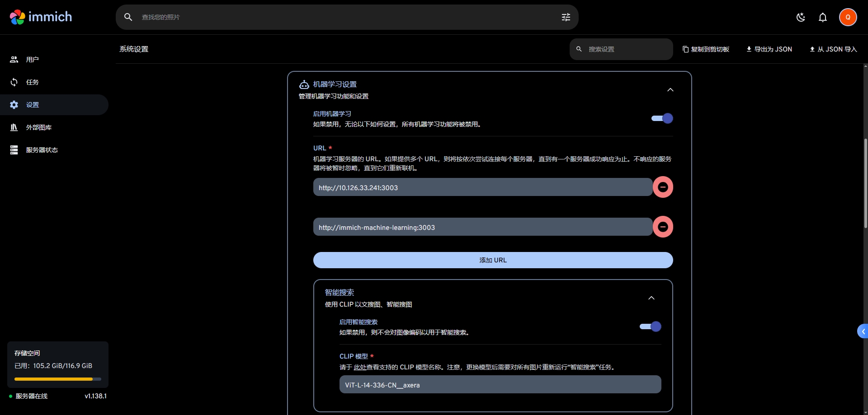This screenshot has width=868, height=415.
Task: Toggle dark mode moon icon
Action: coord(801,17)
